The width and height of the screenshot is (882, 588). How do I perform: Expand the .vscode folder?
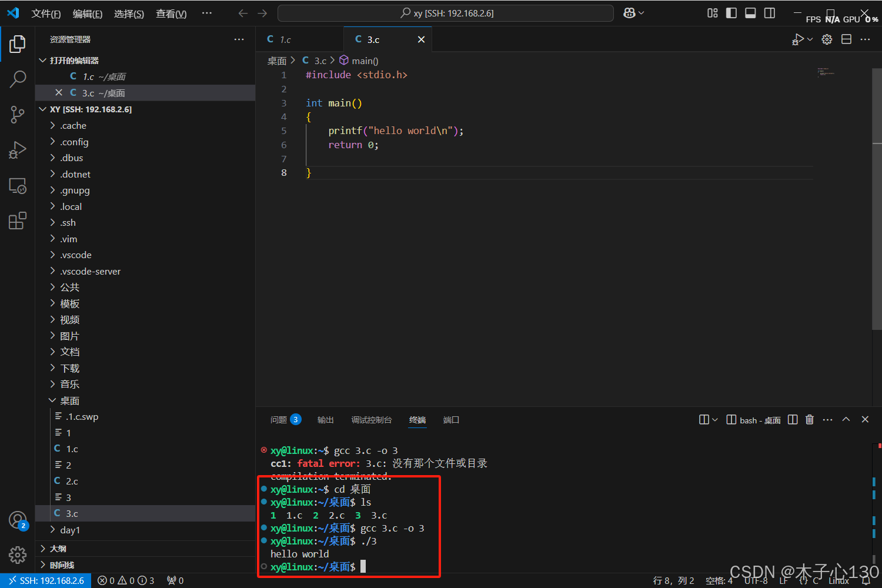pos(76,255)
